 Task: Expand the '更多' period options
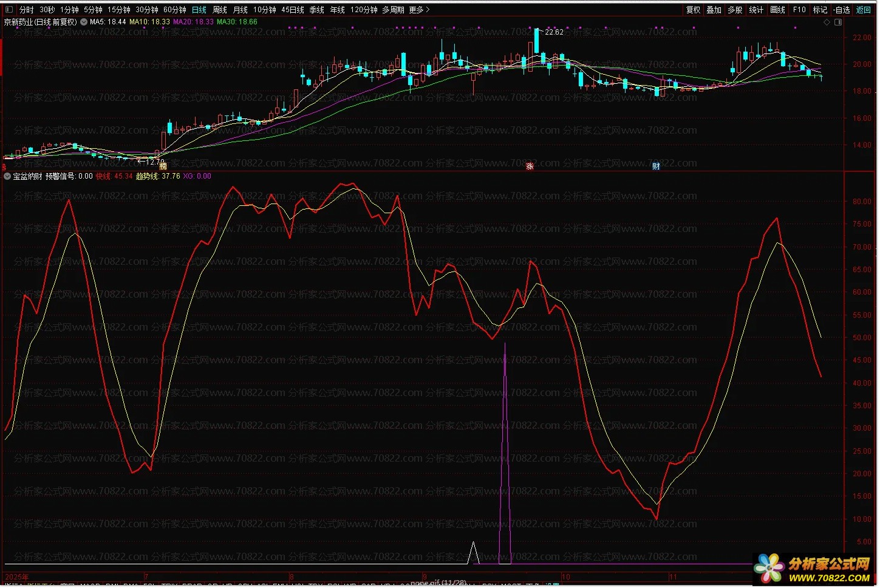coord(419,10)
